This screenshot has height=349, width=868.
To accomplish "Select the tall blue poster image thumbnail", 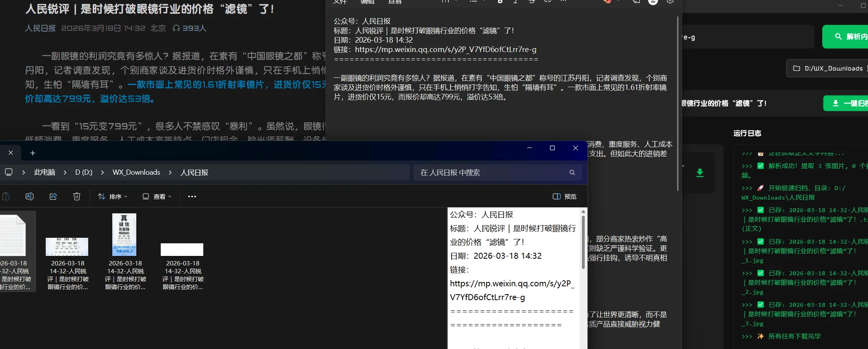I will tap(124, 235).
